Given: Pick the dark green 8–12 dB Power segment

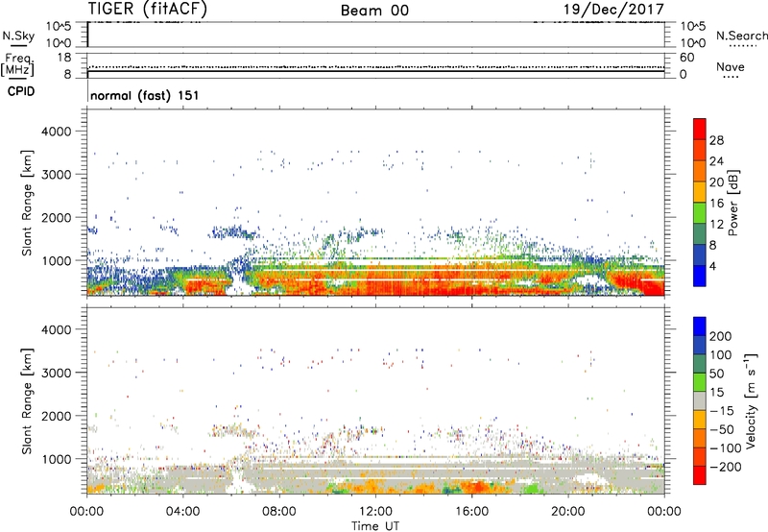Looking at the screenshot, I should pyautogui.click(x=700, y=233).
